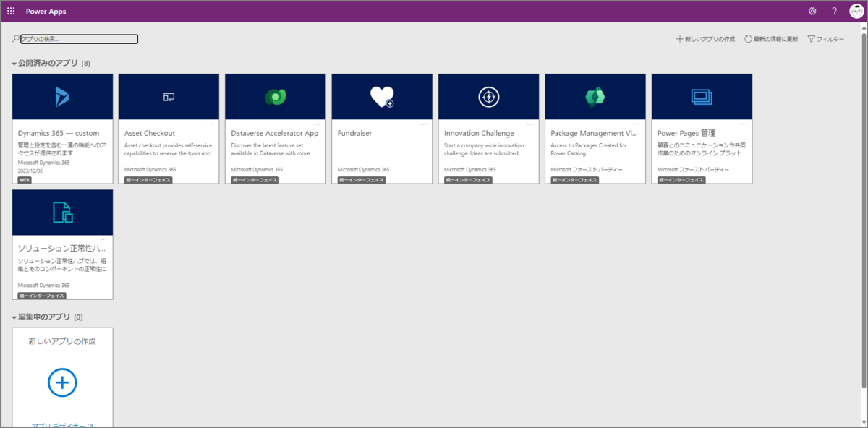Click the Dataverse Accelerator App icon

pos(276,96)
